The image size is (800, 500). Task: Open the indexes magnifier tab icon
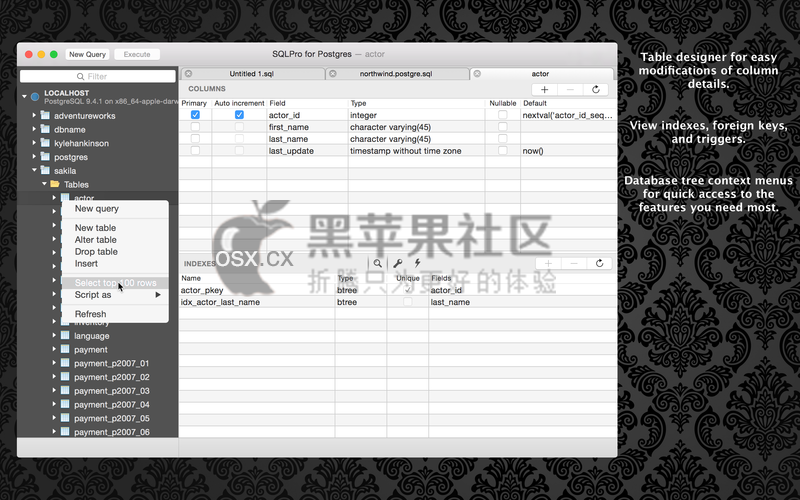(x=378, y=263)
